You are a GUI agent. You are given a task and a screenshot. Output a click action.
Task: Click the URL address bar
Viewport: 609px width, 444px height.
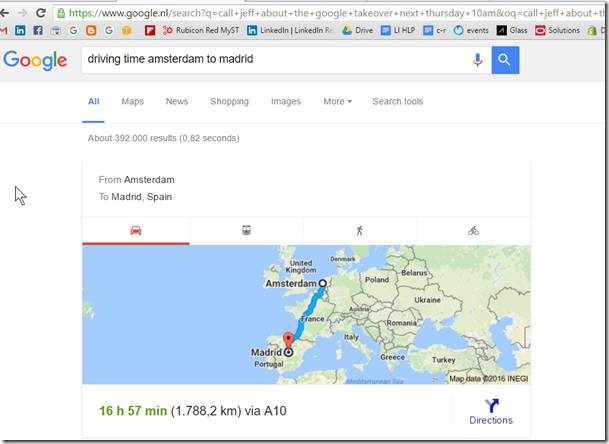(330, 13)
